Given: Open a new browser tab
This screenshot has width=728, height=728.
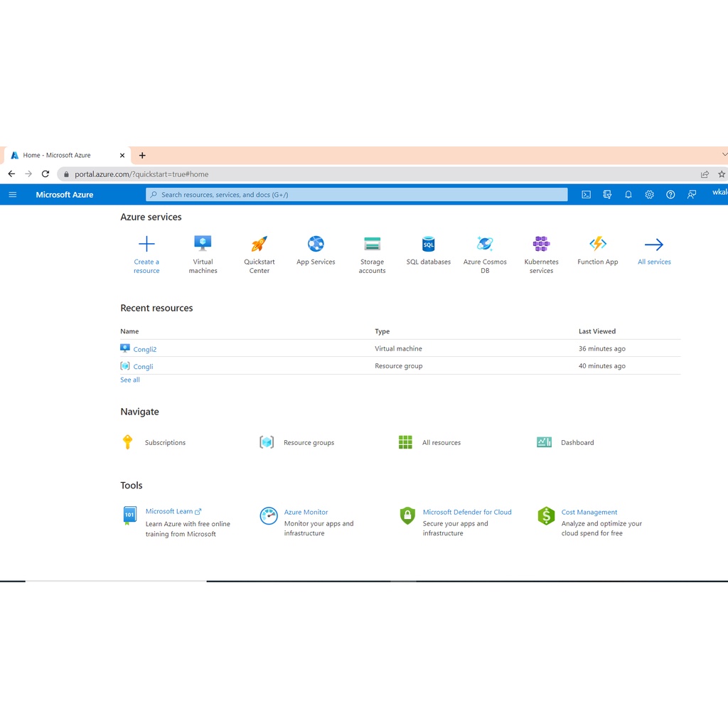Looking at the screenshot, I should (x=142, y=156).
